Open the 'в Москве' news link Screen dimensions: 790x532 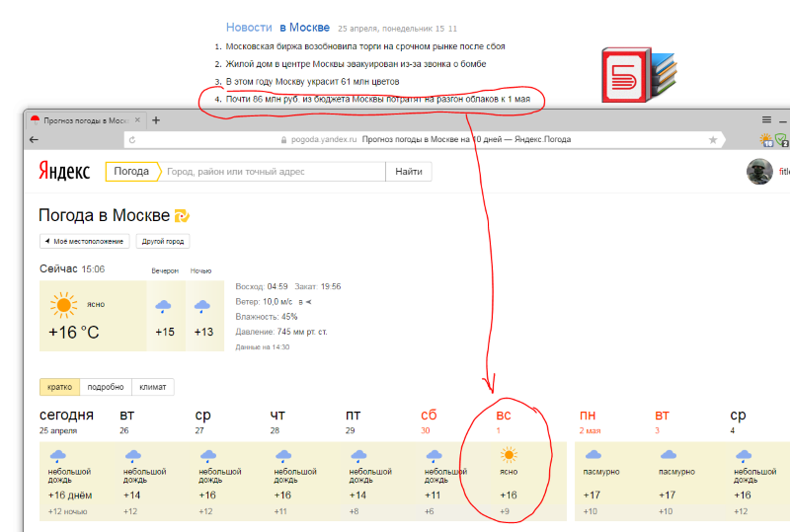[x=305, y=28]
